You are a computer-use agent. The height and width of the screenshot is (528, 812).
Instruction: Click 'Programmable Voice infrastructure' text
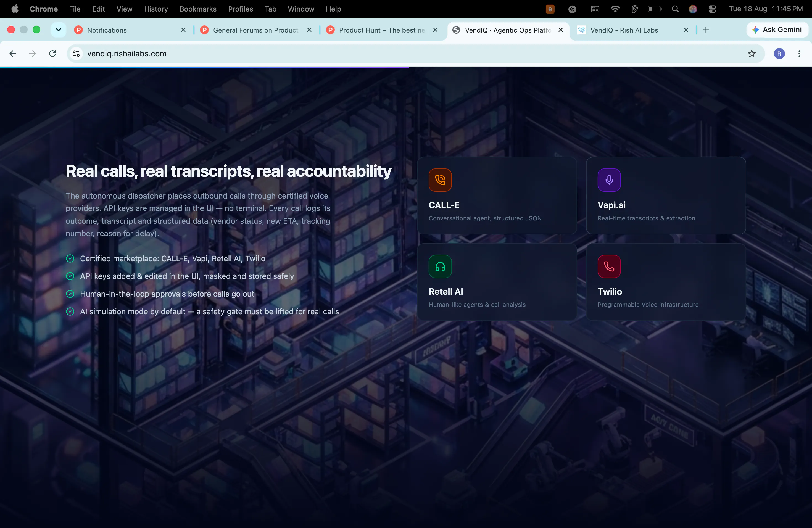pyautogui.click(x=648, y=305)
